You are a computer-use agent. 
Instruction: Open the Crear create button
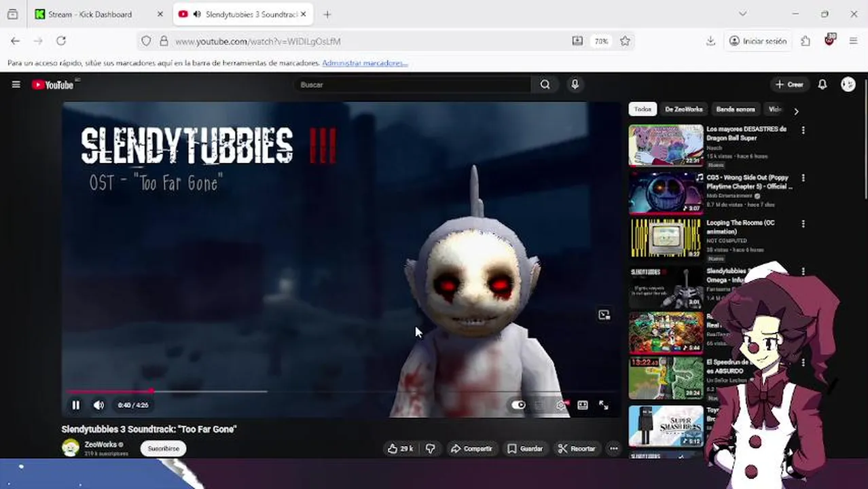point(789,85)
